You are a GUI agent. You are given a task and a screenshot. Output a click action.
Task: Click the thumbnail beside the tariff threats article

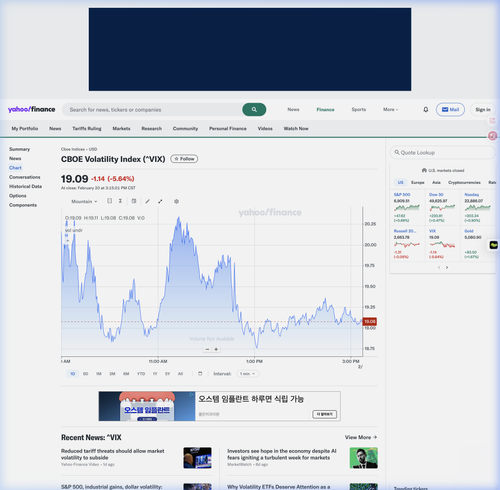point(197,458)
